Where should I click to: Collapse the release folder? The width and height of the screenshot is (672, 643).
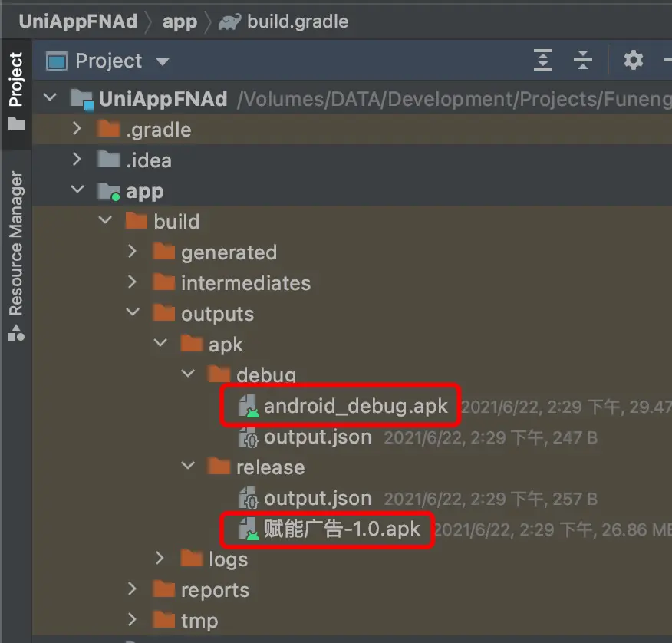[x=188, y=467]
